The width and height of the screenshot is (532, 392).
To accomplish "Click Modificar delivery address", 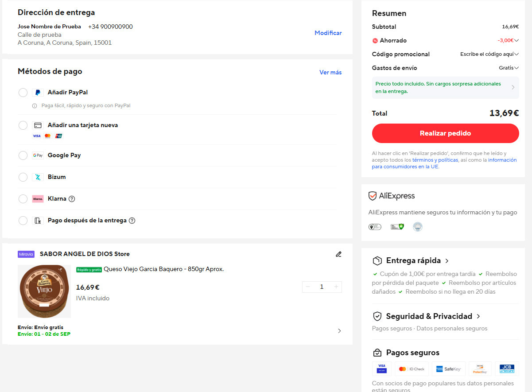I will click(328, 33).
